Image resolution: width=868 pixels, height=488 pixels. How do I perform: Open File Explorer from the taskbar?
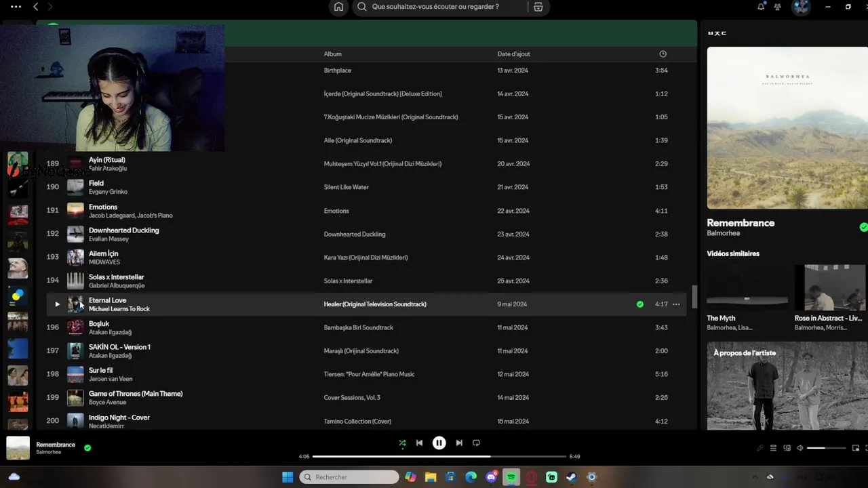pos(431,477)
